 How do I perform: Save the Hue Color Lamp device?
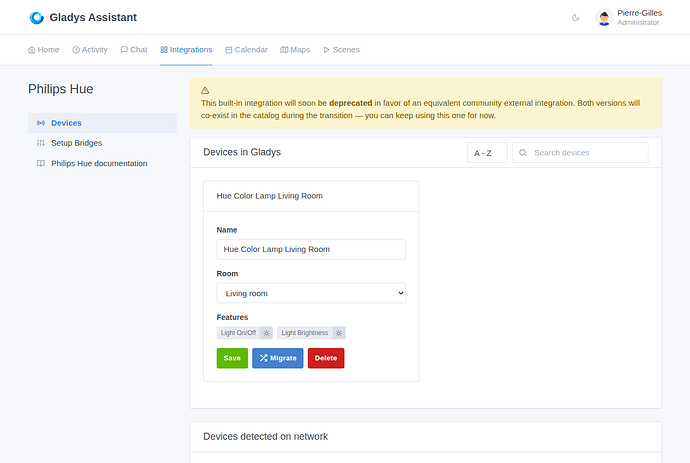click(232, 358)
